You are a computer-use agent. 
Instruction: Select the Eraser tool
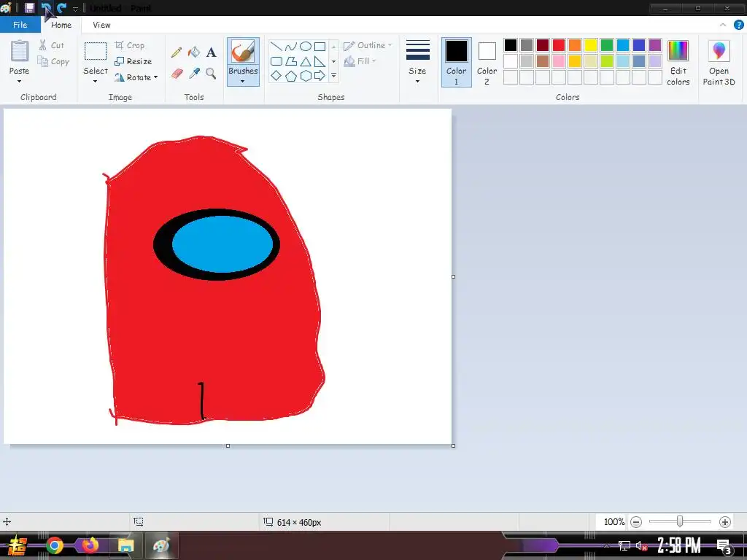(177, 74)
